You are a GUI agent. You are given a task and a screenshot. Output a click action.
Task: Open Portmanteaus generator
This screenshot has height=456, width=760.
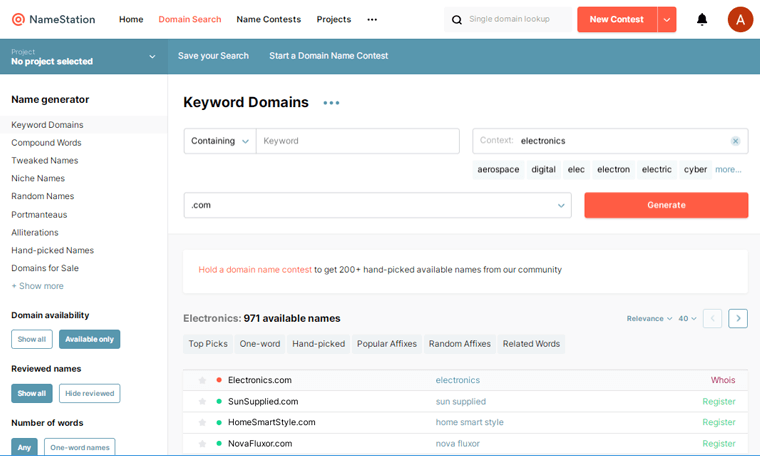pyautogui.click(x=39, y=215)
